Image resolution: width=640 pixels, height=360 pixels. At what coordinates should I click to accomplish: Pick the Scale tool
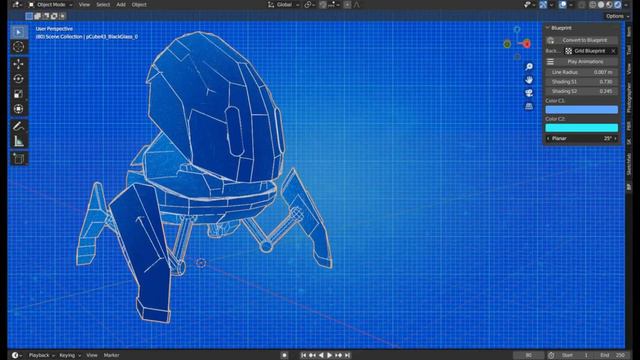point(18,94)
